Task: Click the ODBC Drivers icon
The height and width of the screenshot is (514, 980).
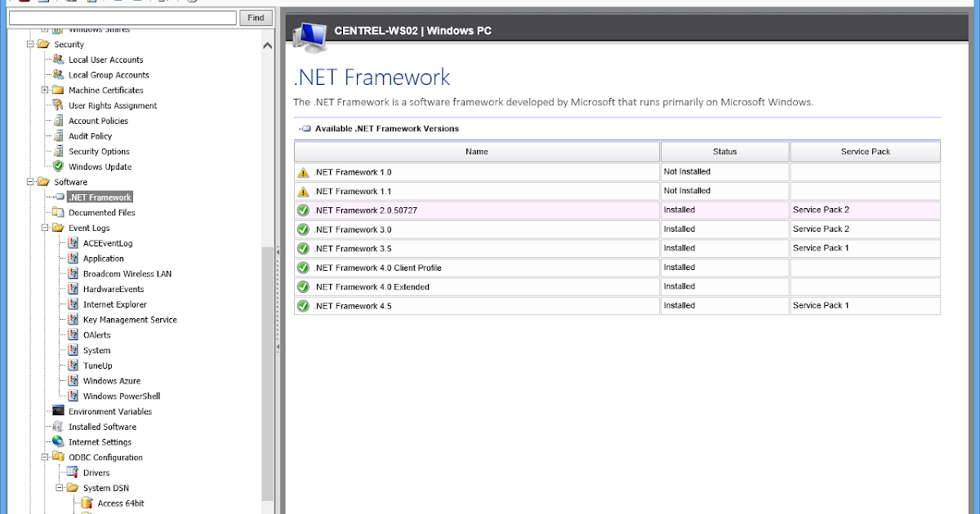Action: pos(73,472)
